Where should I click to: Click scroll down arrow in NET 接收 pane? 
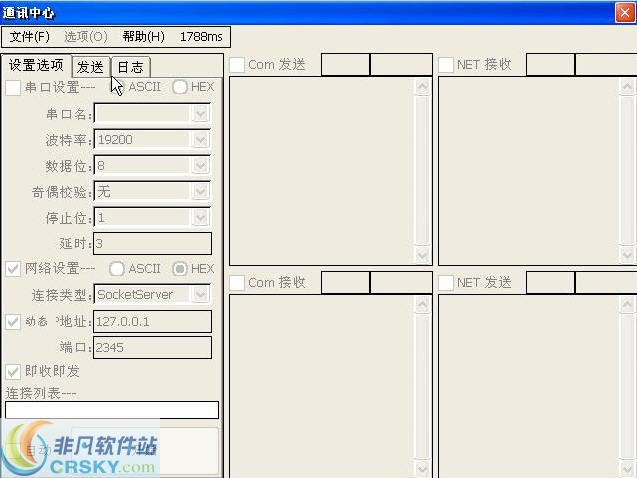pos(628,255)
